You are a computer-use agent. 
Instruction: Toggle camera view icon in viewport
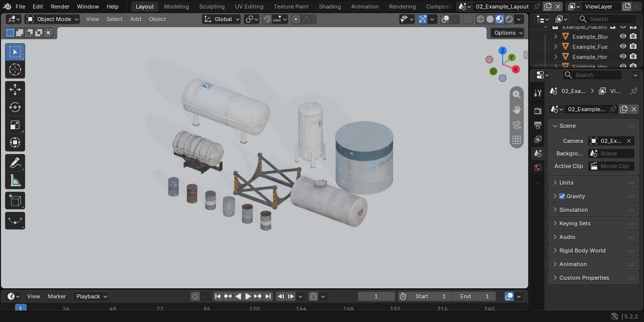point(517,125)
